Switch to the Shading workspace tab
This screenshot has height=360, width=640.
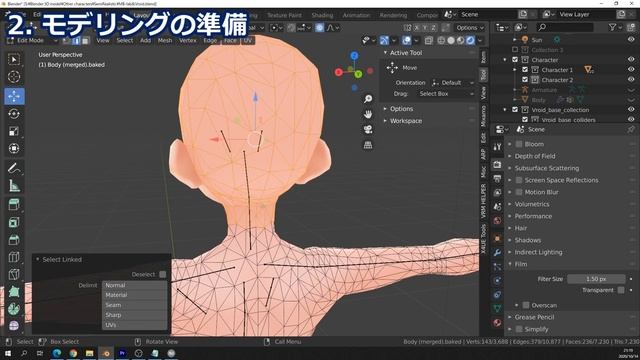tap(322, 15)
